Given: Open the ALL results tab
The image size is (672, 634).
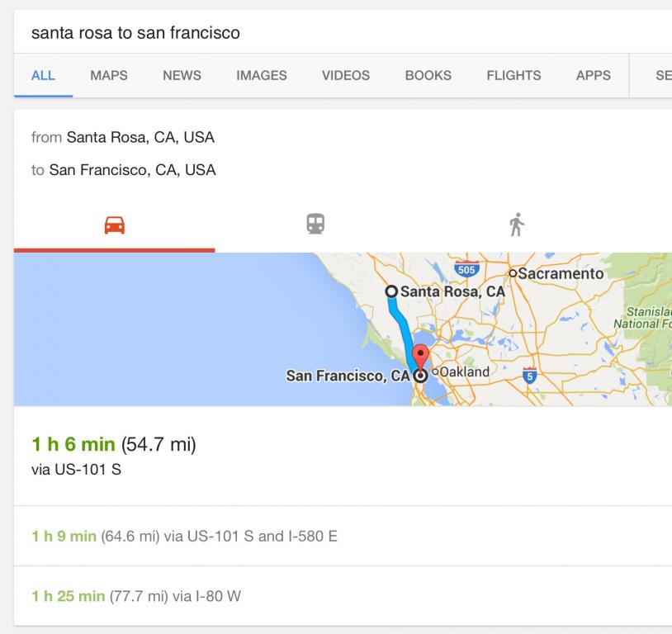Looking at the screenshot, I should (43, 75).
